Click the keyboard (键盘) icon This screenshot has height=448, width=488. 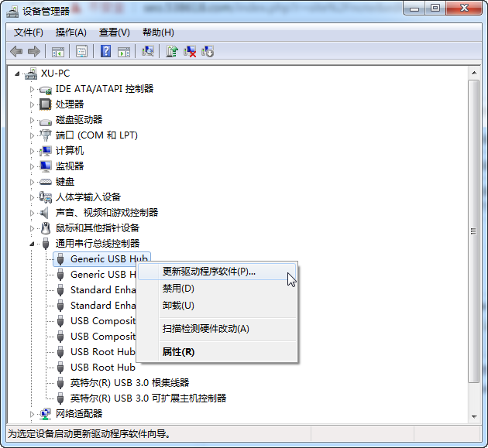[46, 182]
